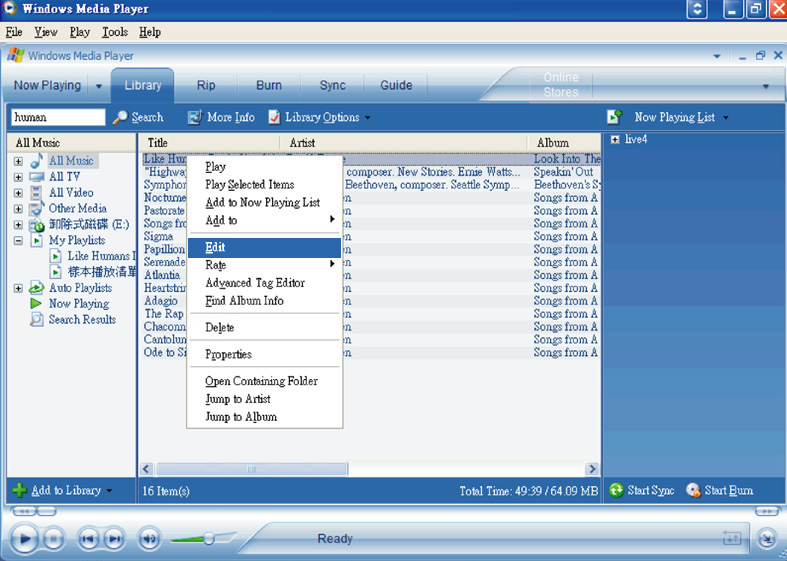This screenshot has height=561, width=787.
Task: Open the Online Stores dropdown arrow
Action: click(x=765, y=86)
